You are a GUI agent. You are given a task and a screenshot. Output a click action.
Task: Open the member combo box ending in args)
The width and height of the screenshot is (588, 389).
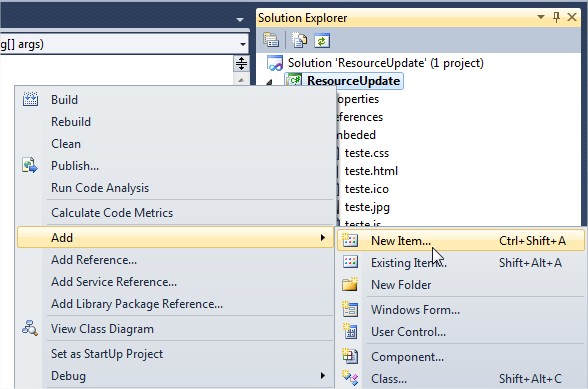tap(124, 44)
